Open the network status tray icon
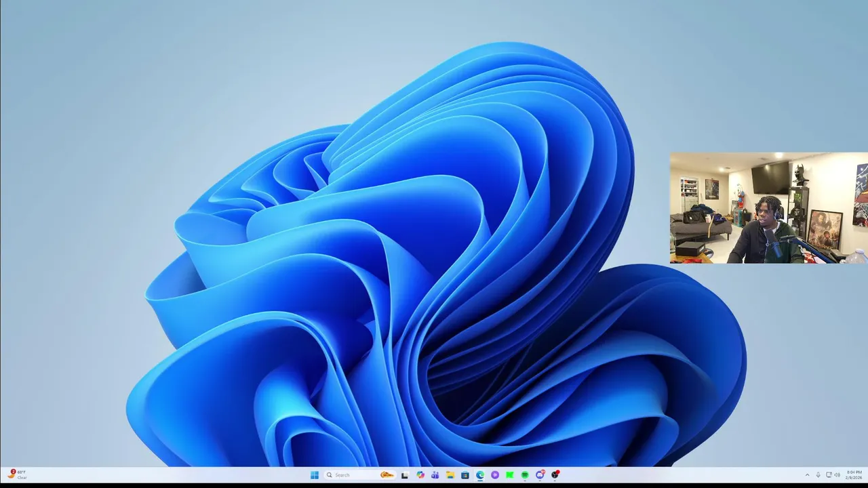This screenshot has height=488, width=868. [x=829, y=475]
